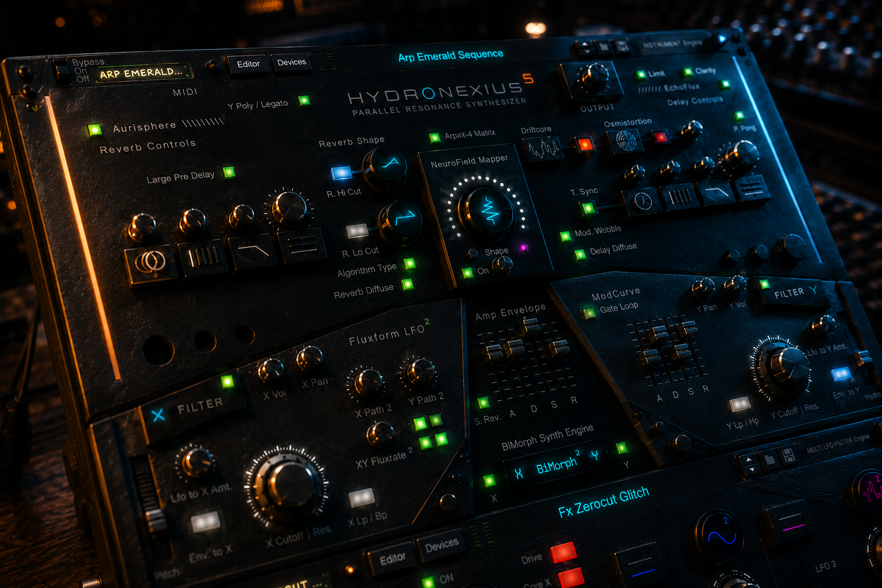This screenshot has width=882, height=588.
Task: Open the Devices tab on the Zerocut Glitch panel
Action: coord(442,546)
